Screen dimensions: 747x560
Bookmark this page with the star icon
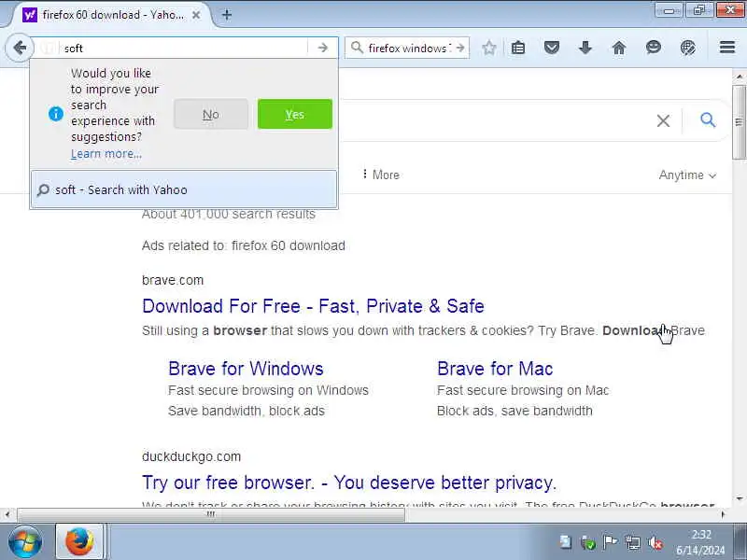pyautogui.click(x=488, y=48)
